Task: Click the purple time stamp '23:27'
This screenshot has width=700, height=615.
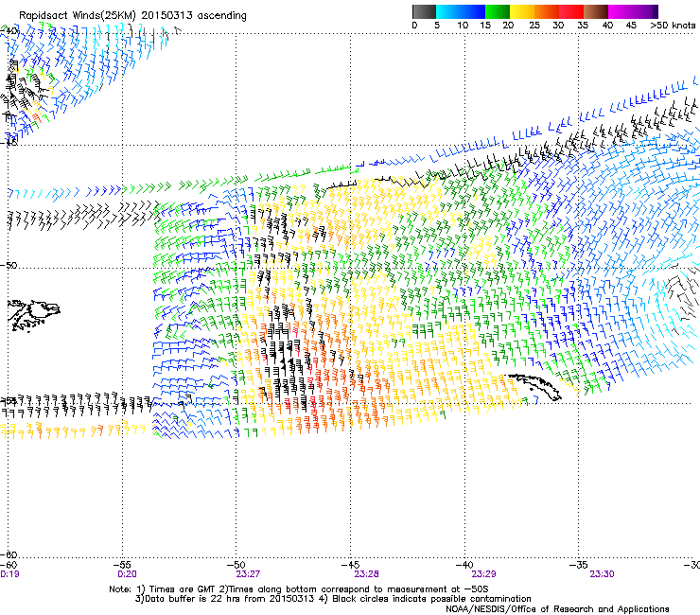Action: click(248, 574)
